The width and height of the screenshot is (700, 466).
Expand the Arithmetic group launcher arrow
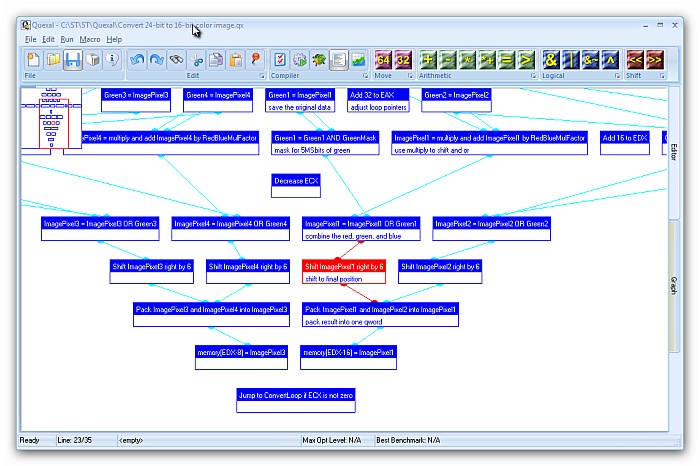533,76
